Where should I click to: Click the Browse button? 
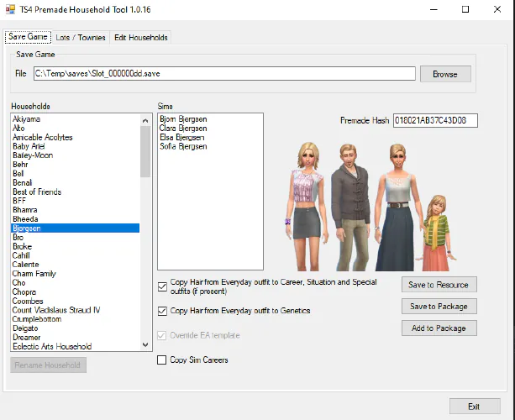(x=444, y=74)
